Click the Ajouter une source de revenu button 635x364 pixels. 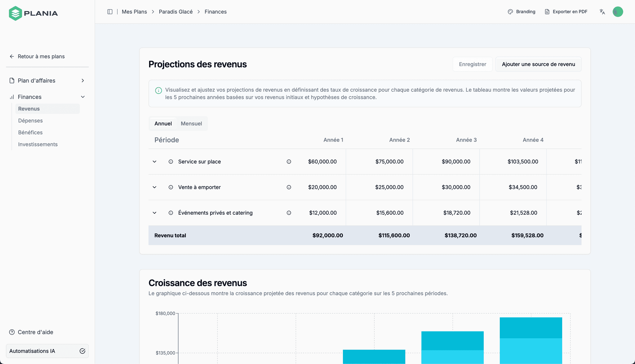tap(538, 64)
